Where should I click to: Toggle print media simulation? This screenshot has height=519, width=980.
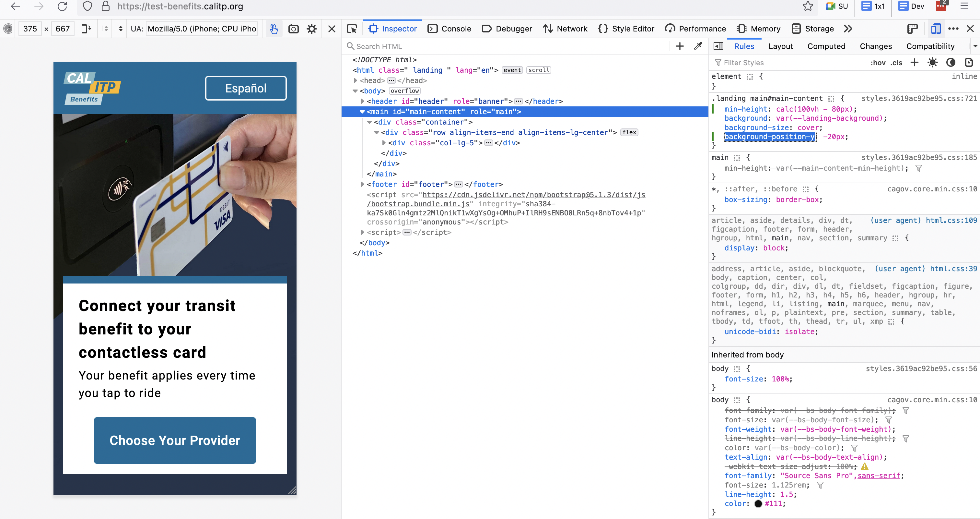point(969,63)
